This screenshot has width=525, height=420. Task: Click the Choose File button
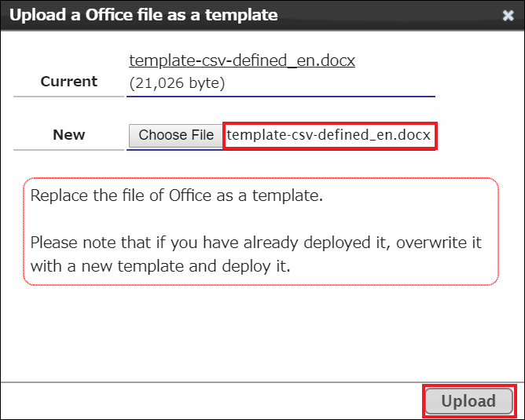pos(176,136)
